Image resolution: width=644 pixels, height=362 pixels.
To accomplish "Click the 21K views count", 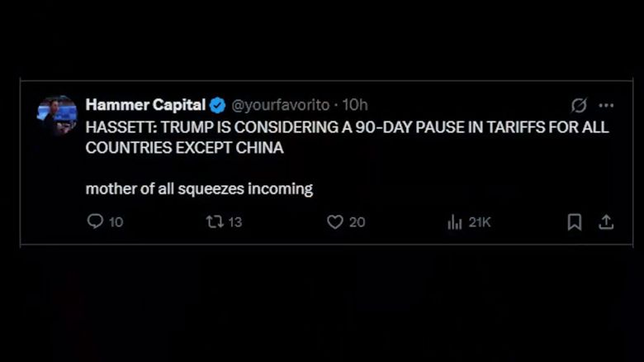I will click(x=480, y=221).
